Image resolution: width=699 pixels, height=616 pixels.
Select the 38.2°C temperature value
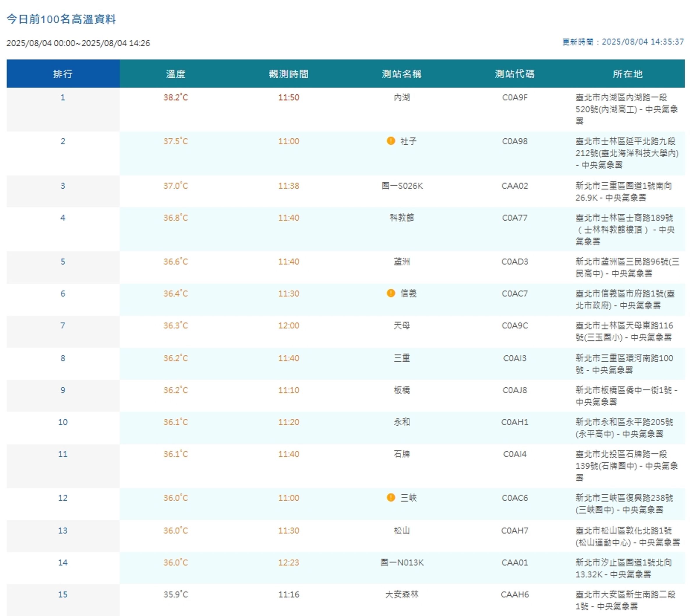click(176, 98)
